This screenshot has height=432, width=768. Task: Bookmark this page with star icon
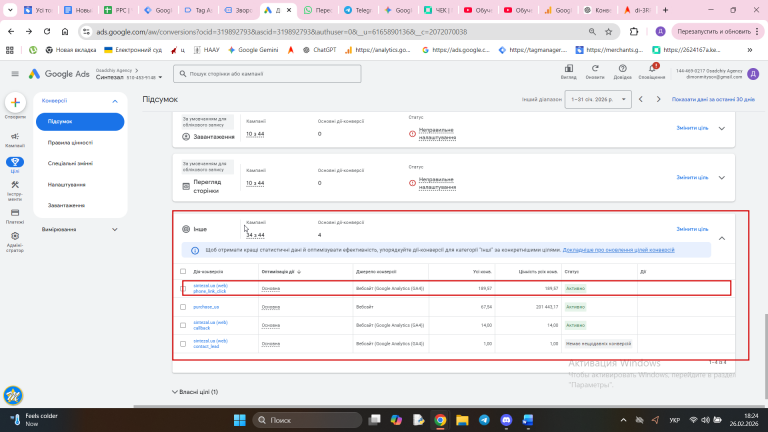coord(608,31)
